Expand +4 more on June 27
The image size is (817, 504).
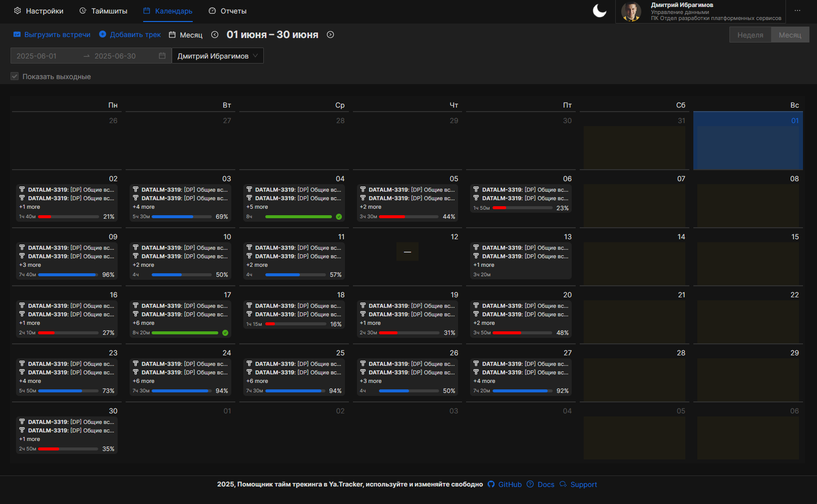[x=484, y=381]
